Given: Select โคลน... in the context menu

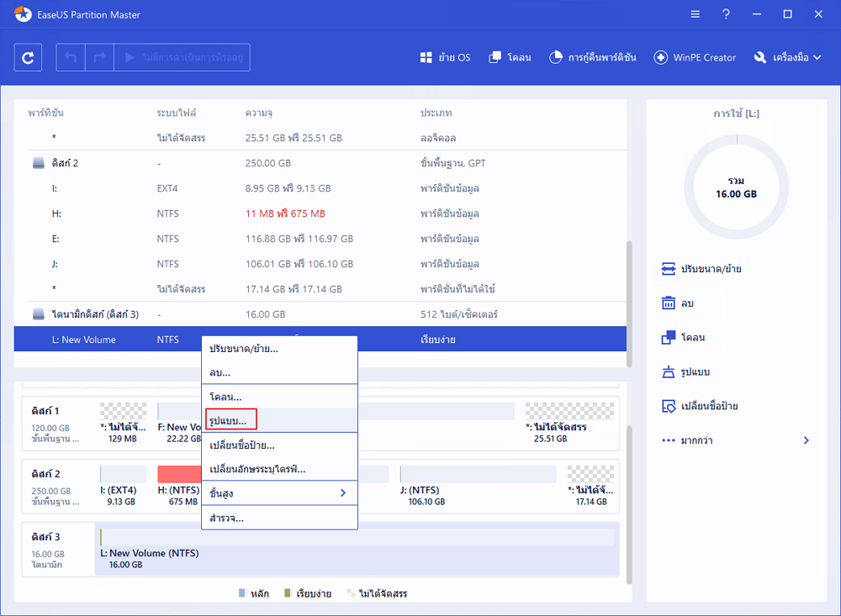Looking at the screenshot, I should click(x=279, y=397).
